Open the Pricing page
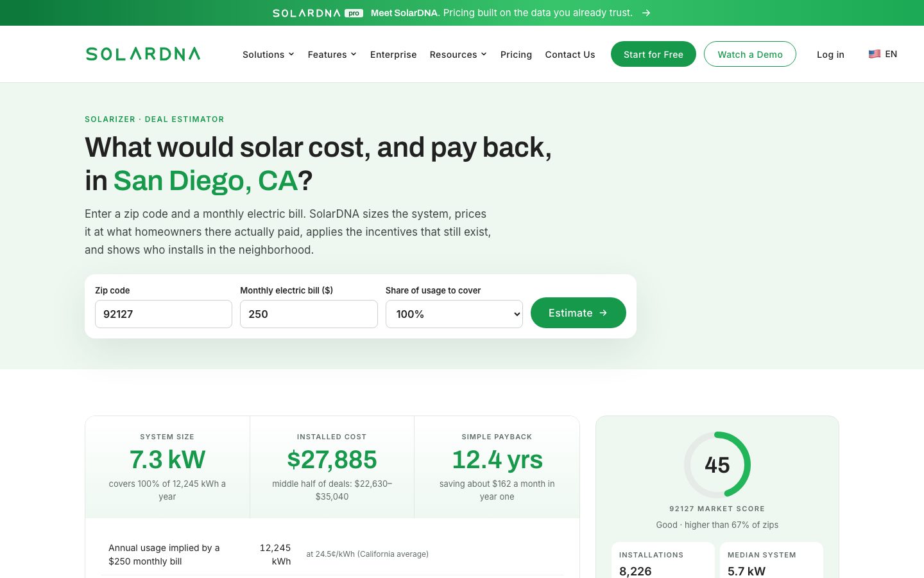The height and width of the screenshot is (578, 924). [x=516, y=55]
